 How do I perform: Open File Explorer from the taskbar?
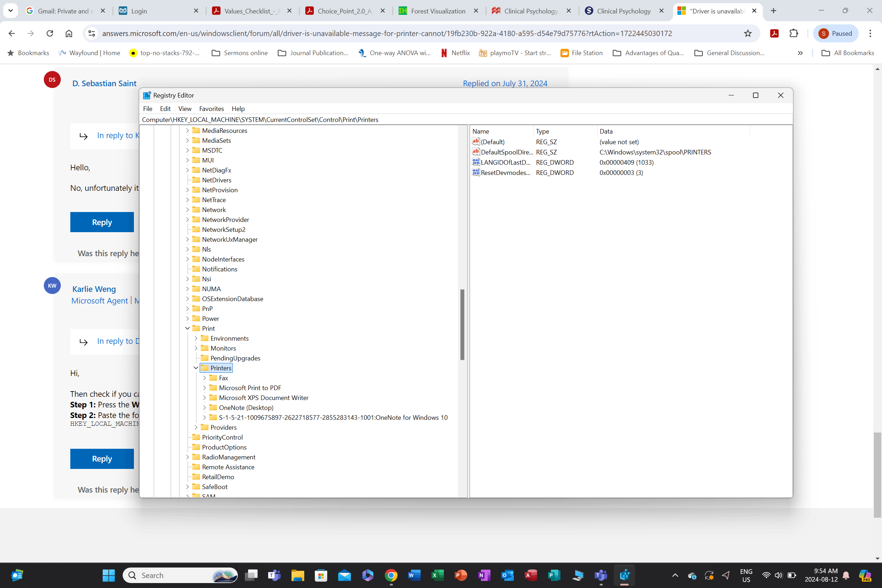[298, 575]
